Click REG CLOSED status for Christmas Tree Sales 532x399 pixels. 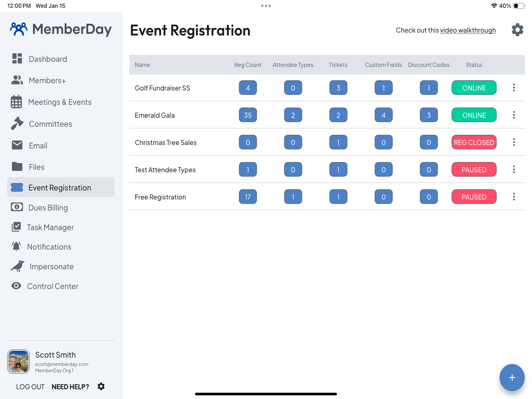tap(474, 142)
